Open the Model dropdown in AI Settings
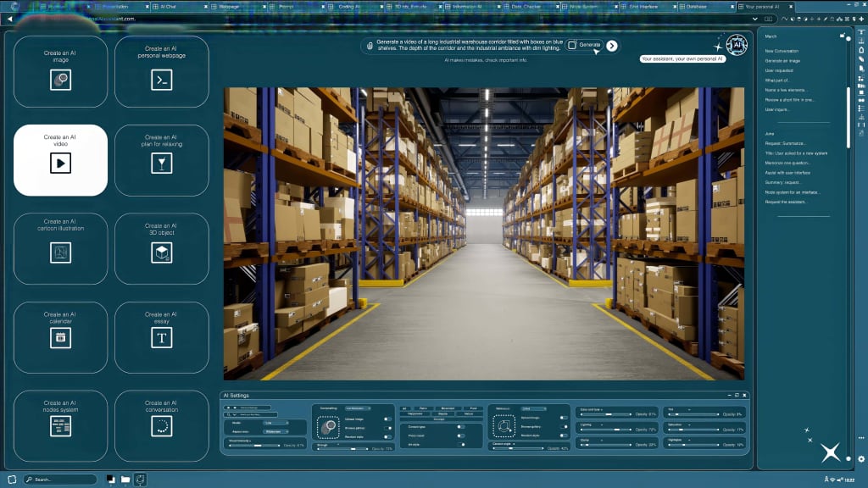 [x=275, y=423]
